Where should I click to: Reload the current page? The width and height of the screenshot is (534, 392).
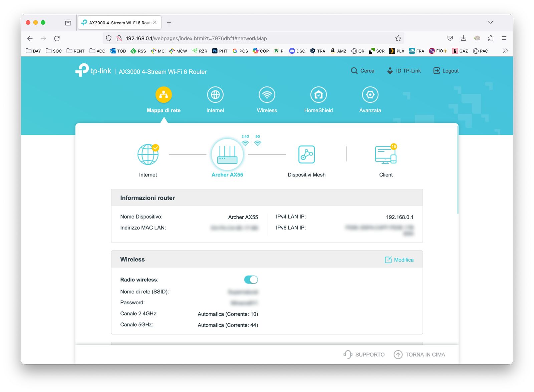point(57,38)
